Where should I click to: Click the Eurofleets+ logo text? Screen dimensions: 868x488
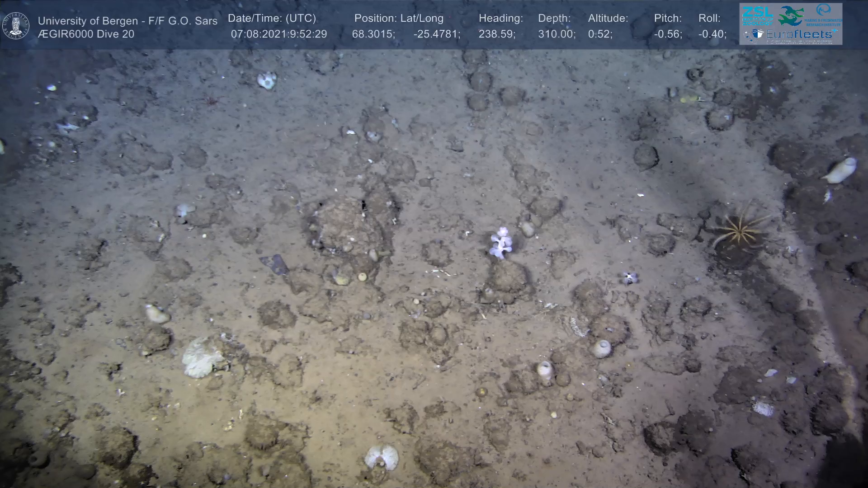point(800,34)
